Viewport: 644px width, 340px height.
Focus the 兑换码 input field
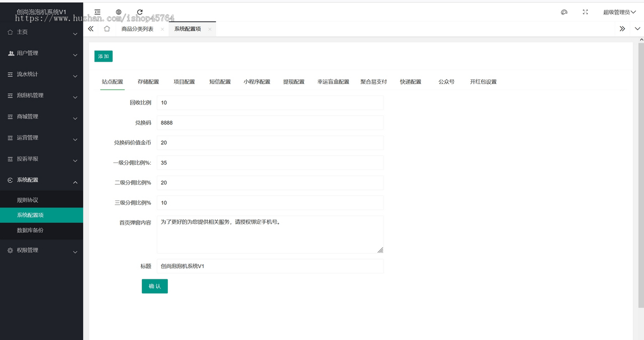pyautogui.click(x=270, y=123)
